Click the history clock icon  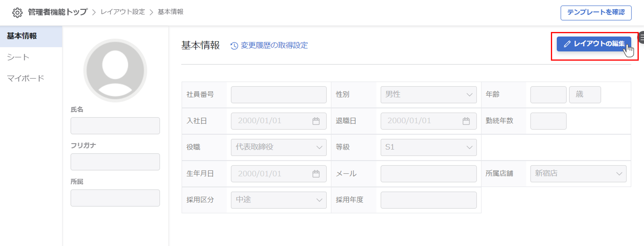pyautogui.click(x=234, y=46)
